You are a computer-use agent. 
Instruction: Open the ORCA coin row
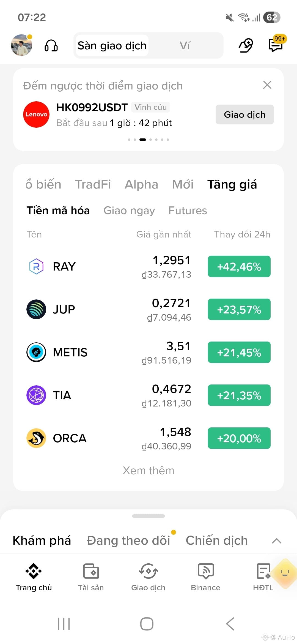148,438
